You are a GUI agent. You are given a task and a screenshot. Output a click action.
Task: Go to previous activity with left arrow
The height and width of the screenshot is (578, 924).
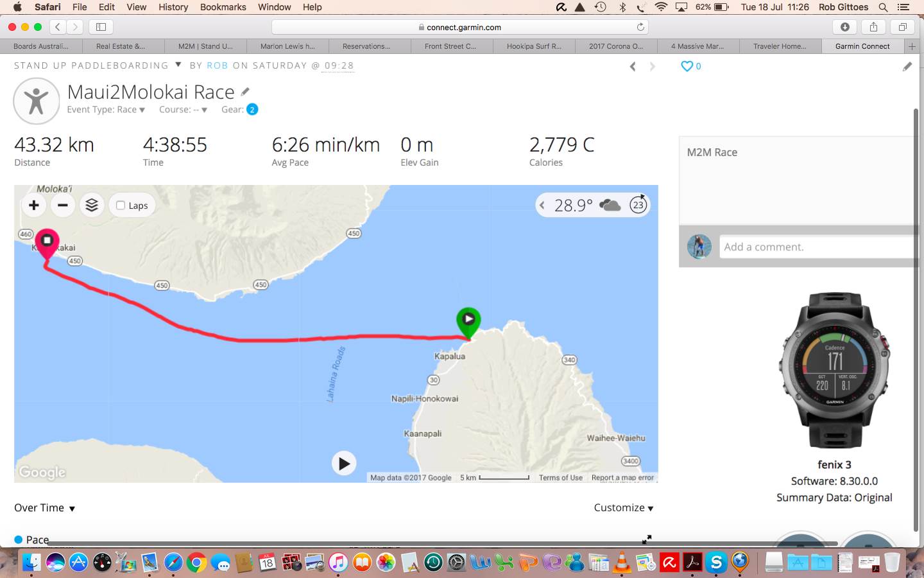(x=633, y=66)
